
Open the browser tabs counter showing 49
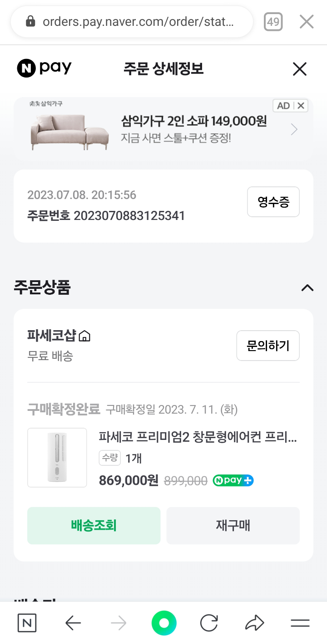click(273, 22)
